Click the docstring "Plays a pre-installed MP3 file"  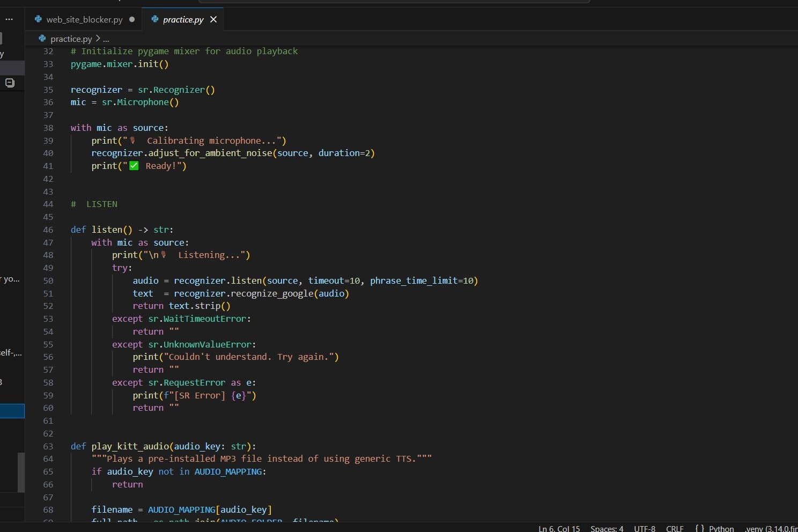(184, 459)
